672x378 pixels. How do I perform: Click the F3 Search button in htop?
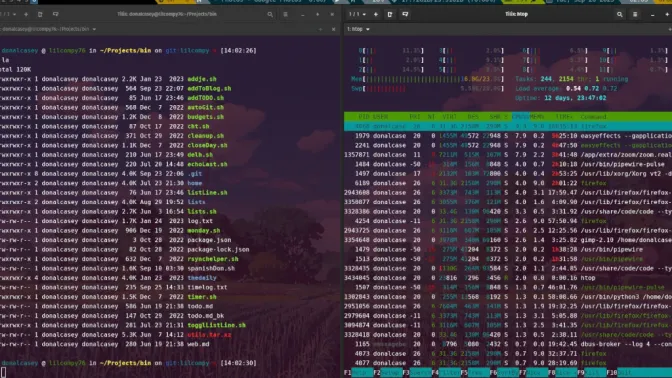point(417,373)
